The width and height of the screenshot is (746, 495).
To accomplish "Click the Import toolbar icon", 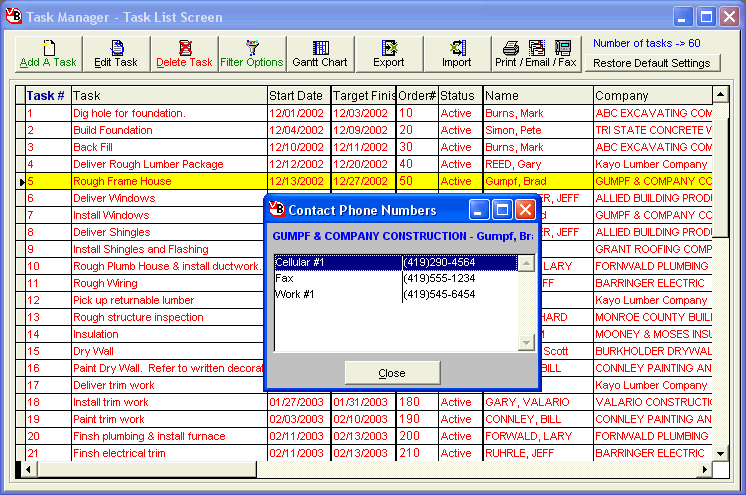I will pos(456,54).
